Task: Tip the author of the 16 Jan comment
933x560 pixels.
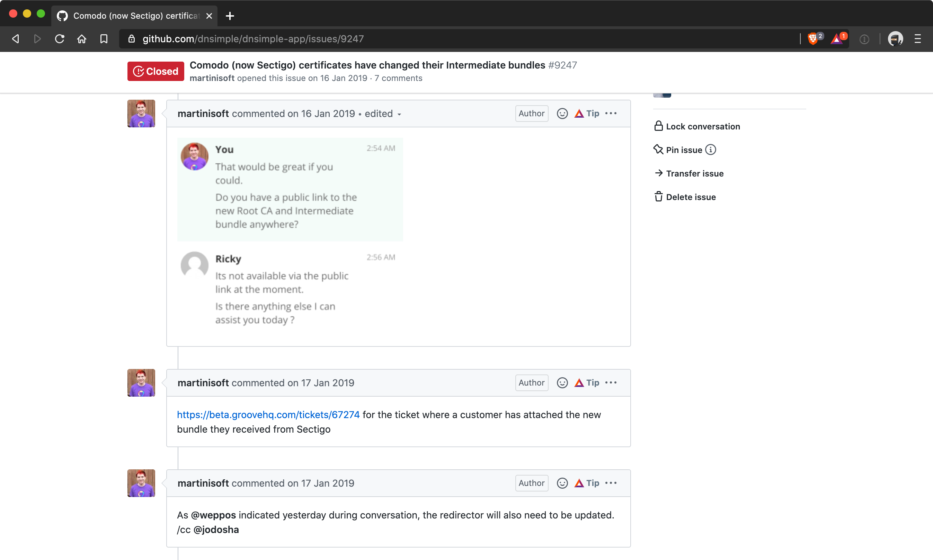Action: [587, 114]
